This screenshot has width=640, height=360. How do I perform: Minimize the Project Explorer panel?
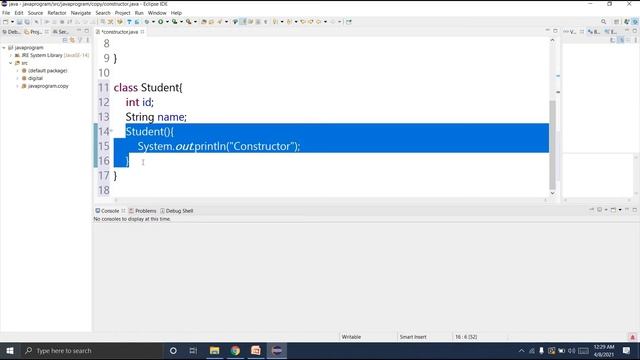[x=79, y=31]
